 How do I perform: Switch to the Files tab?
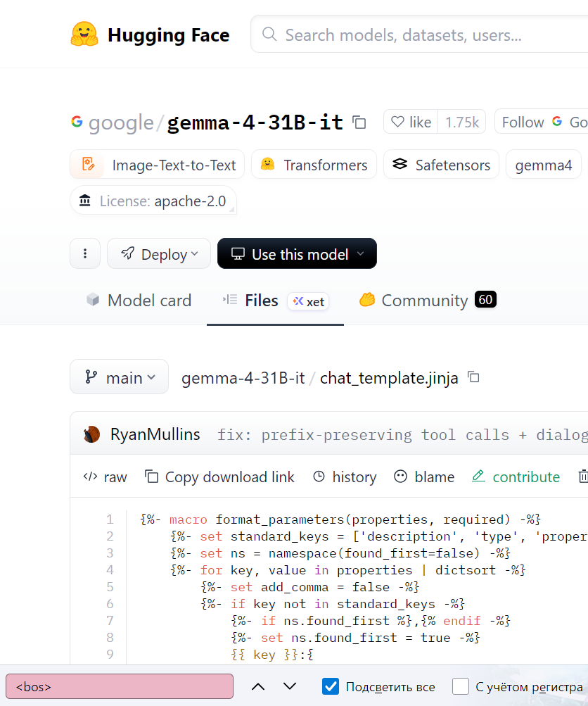pos(275,301)
